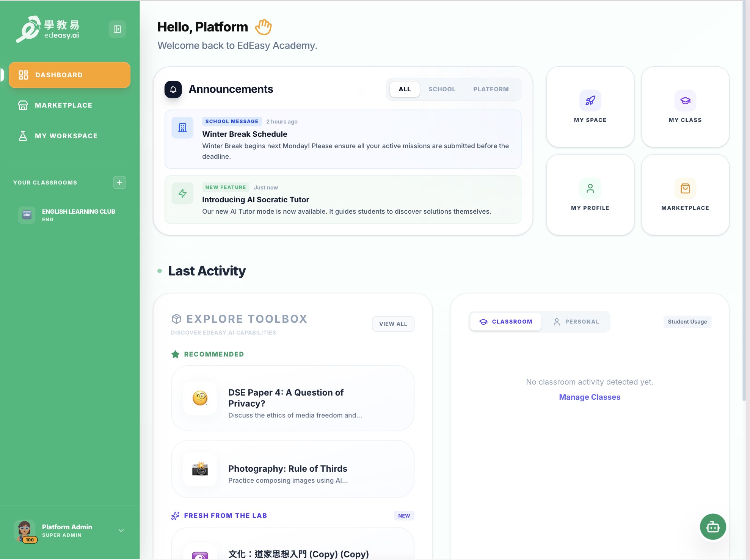The height and width of the screenshot is (560, 750).
Task: Open the Photography: Rule of Thirds card
Action: point(292,469)
